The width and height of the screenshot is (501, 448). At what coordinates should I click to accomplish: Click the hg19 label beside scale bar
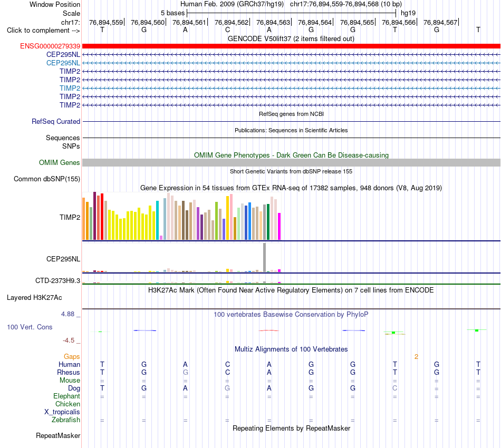tap(408, 13)
